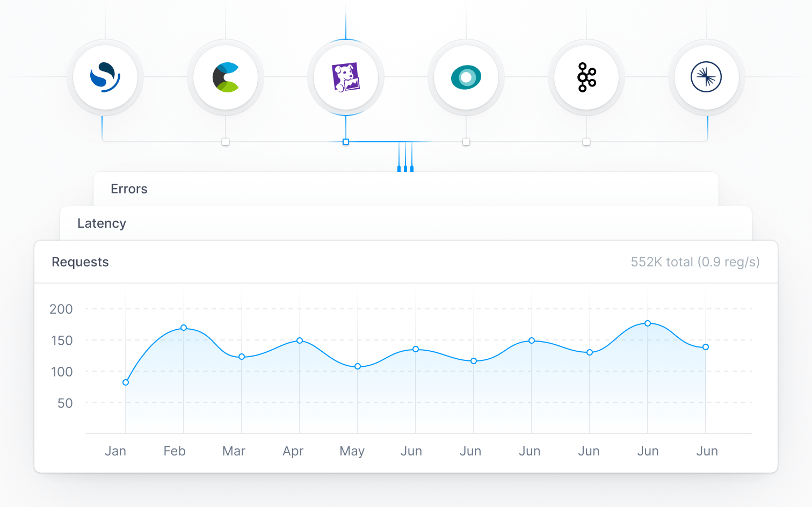Select the navy starburst circle integration logo

point(707,77)
